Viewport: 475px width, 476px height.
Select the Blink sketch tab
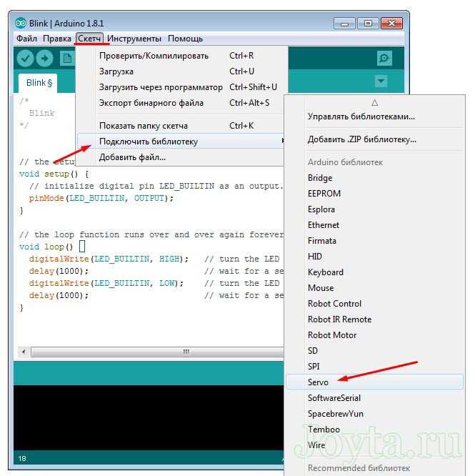pyautogui.click(x=38, y=83)
